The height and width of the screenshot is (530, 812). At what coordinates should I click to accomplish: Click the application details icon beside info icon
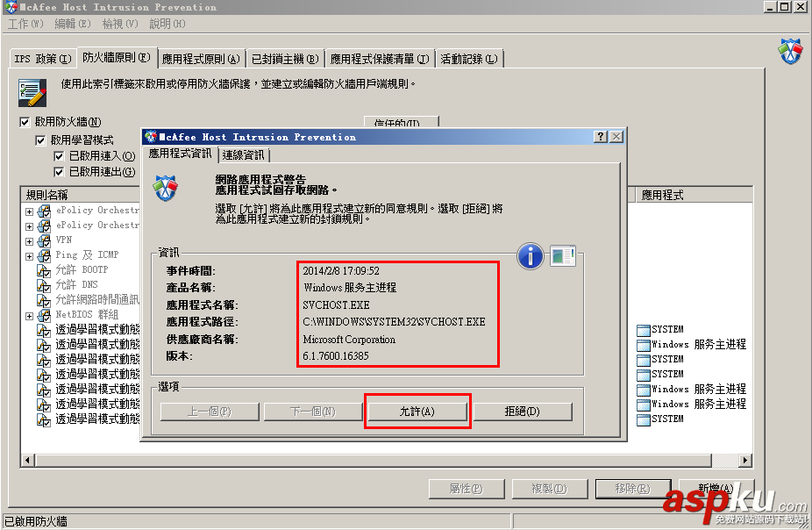(563, 255)
